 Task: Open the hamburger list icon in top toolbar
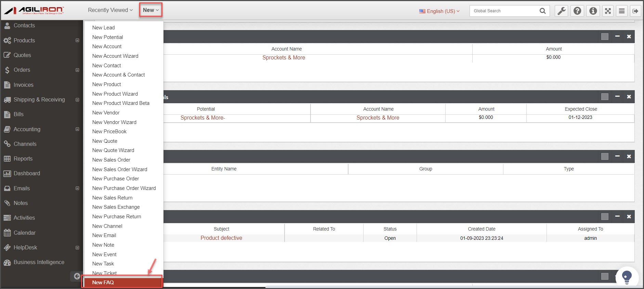click(x=622, y=11)
